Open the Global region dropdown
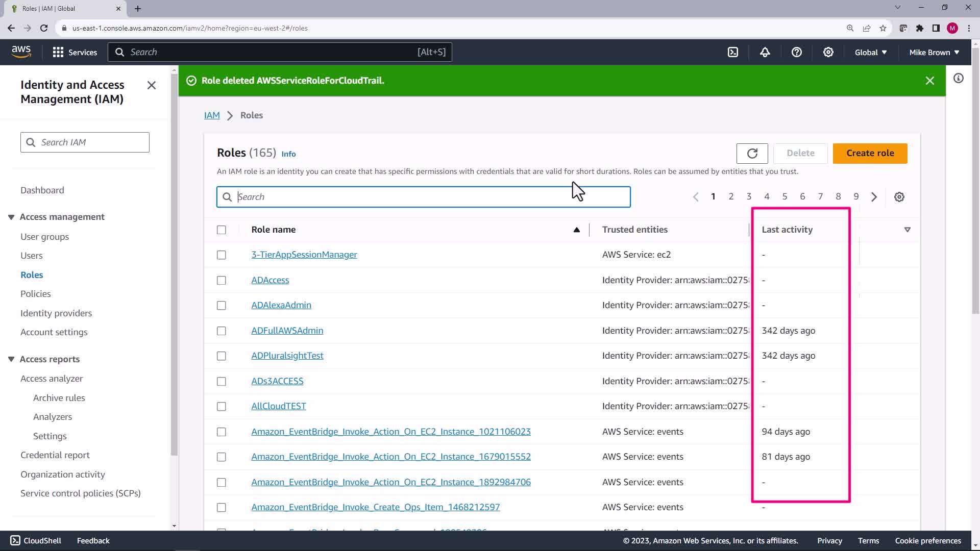The width and height of the screenshot is (980, 551). point(870,52)
